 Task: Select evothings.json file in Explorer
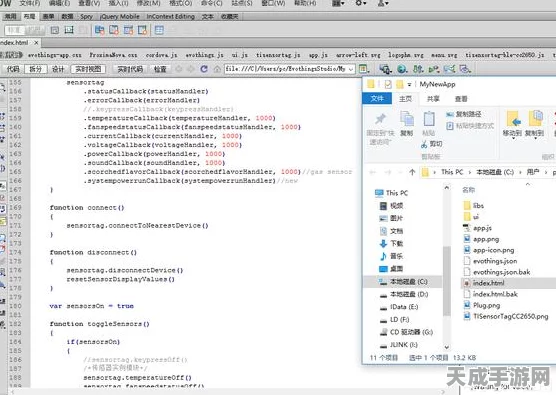point(495,261)
